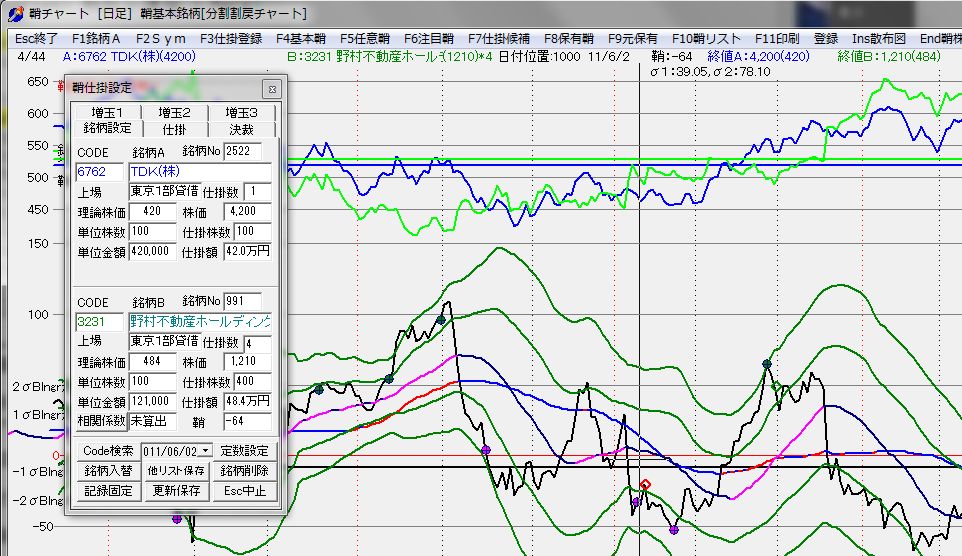Click 銘柄B 仕掛数 field showing 4
The height and width of the screenshot is (556, 962).
click(x=258, y=343)
